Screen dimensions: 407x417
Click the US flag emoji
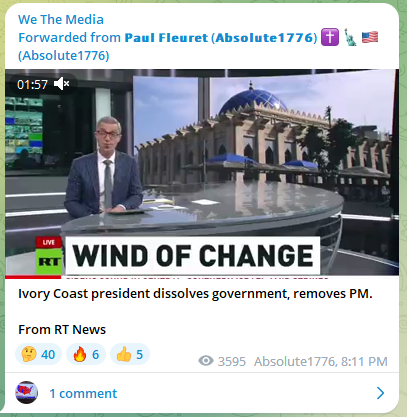370,37
